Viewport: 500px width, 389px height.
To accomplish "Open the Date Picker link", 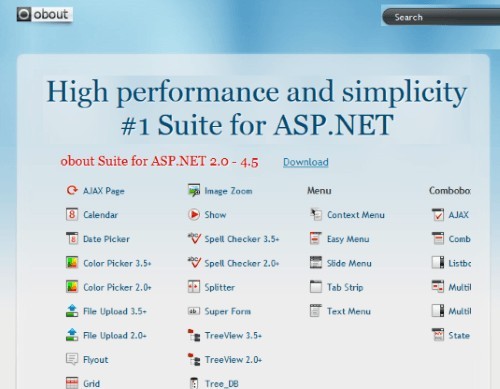I will coord(106,239).
